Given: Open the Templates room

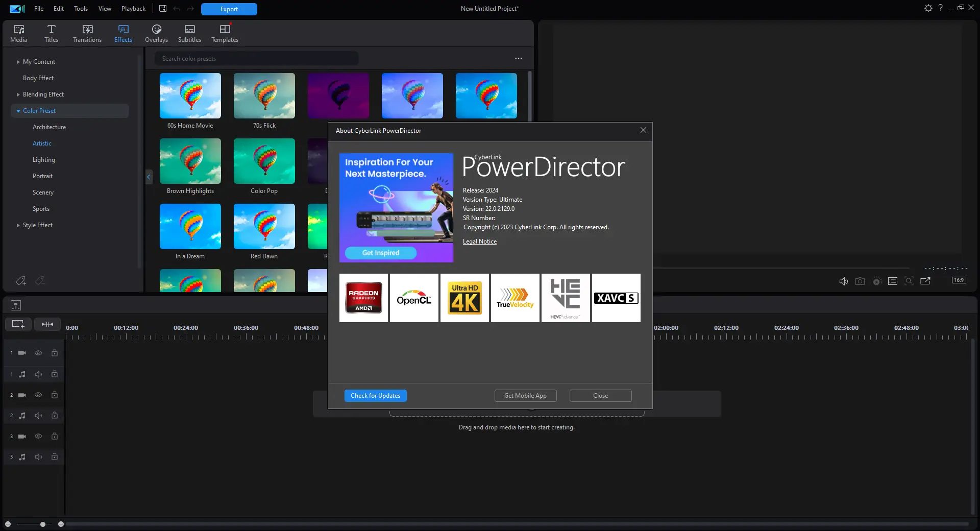Looking at the screenshot, I should tap(225, 34).
